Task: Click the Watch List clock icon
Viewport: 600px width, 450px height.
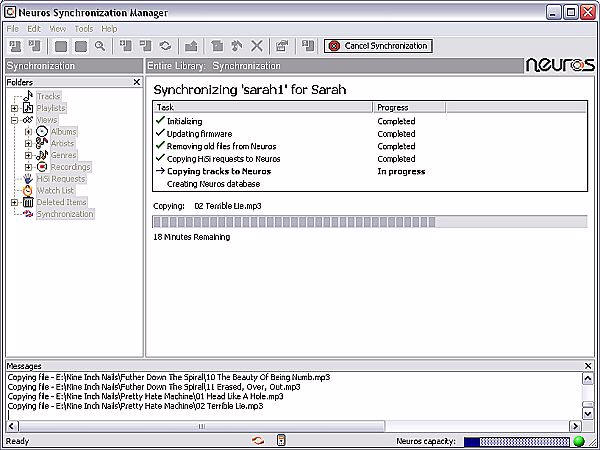Action: coord(28,190)
